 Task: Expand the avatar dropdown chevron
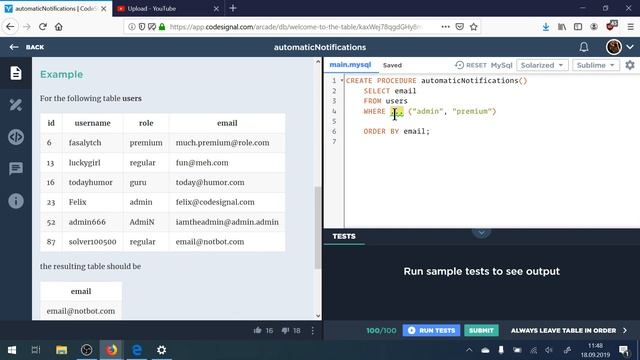(630, 47)
